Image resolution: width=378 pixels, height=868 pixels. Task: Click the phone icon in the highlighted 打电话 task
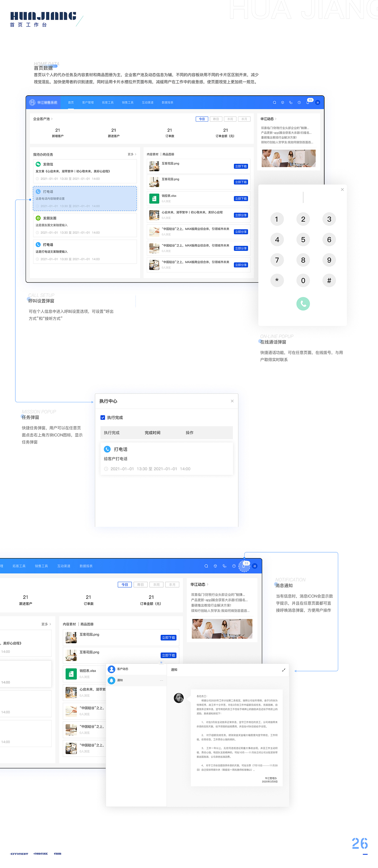(38, 191)
